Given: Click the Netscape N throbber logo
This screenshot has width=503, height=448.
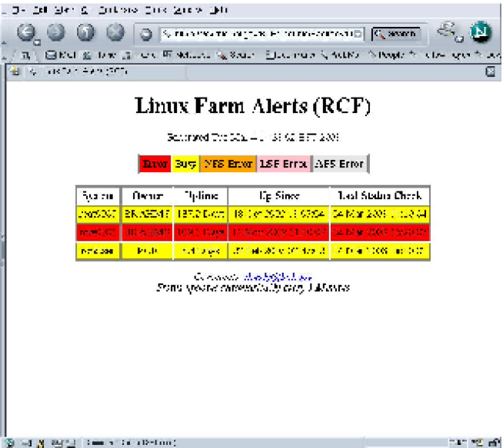Looking at the screenshot, I should [x=481, y=32].
